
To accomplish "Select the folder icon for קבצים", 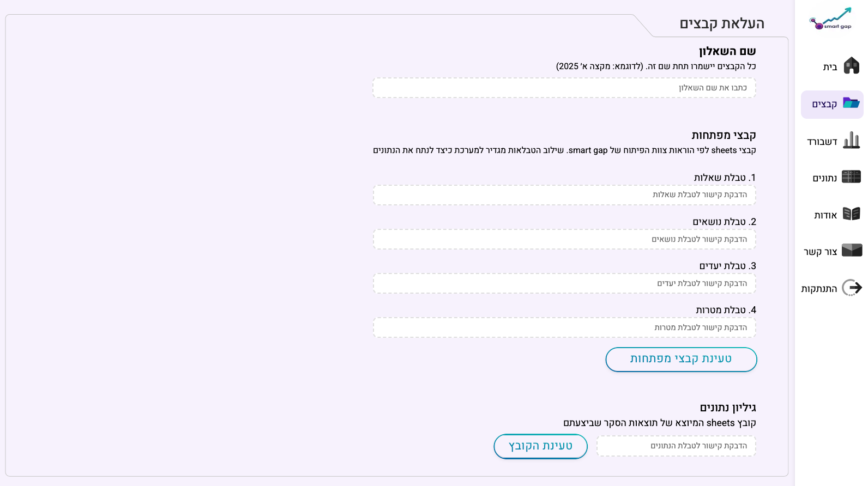I will [x=851, y=103].
